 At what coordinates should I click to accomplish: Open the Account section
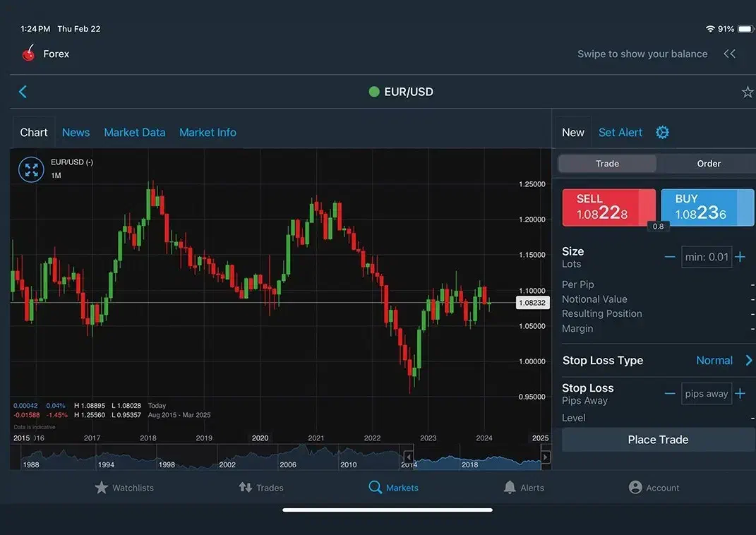coord(654,488)
